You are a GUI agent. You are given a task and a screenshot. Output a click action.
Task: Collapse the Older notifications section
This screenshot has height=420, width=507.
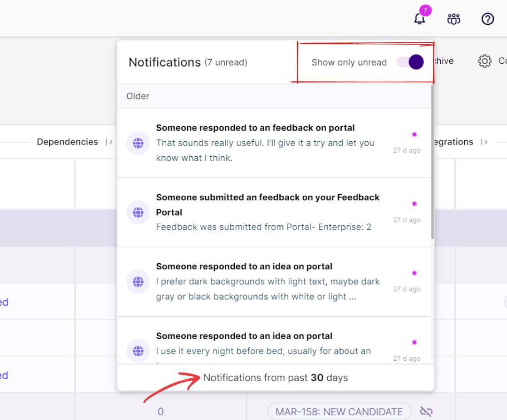pos(138,96)
